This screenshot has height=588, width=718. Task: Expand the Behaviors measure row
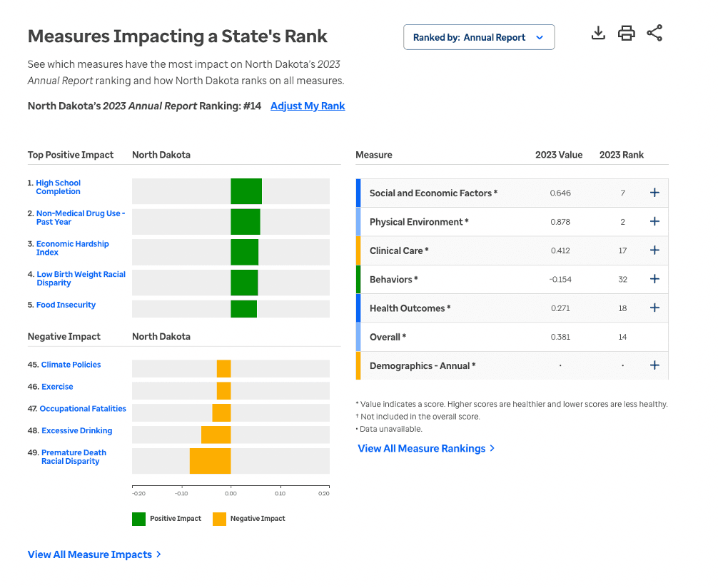[654, 279]
